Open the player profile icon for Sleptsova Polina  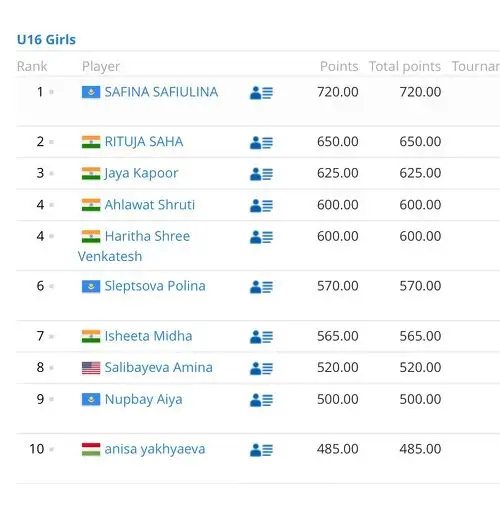pyautogui.click(x=261, y=287)
